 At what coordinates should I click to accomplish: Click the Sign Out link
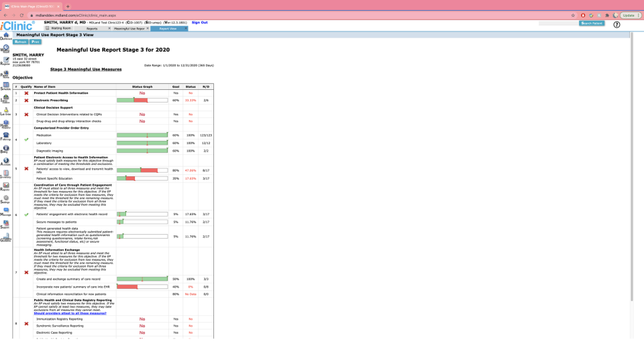tap(200, 23)
